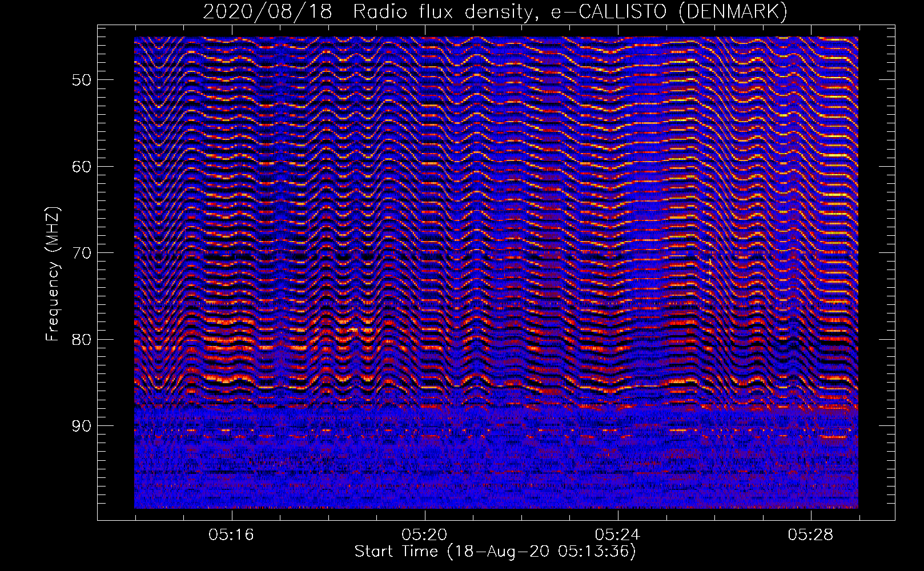Click the 60 MHz frequency tick label
The width and height of the screenshot is (924, 571).
pos(82,167)
